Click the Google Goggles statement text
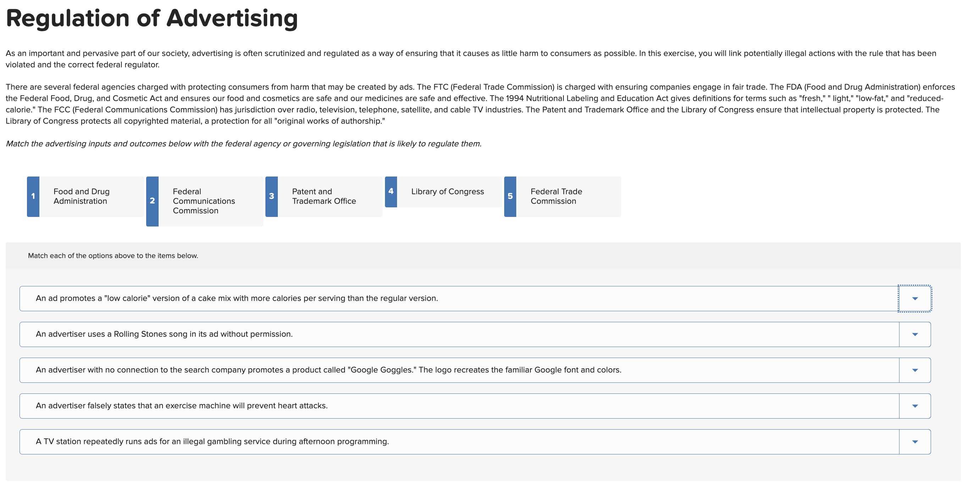 pos(328,370)
